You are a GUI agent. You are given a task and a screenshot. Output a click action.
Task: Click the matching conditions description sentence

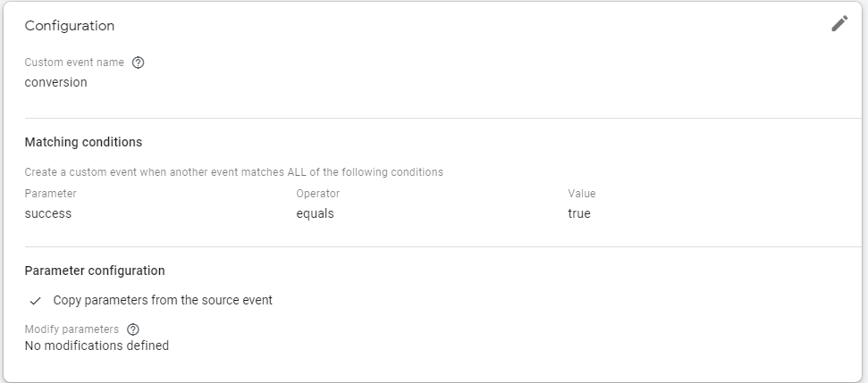point(233,172)
